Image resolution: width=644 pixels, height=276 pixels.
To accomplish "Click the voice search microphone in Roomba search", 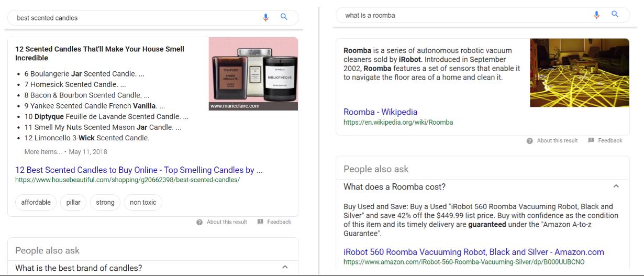I will [x=596, y=15].
